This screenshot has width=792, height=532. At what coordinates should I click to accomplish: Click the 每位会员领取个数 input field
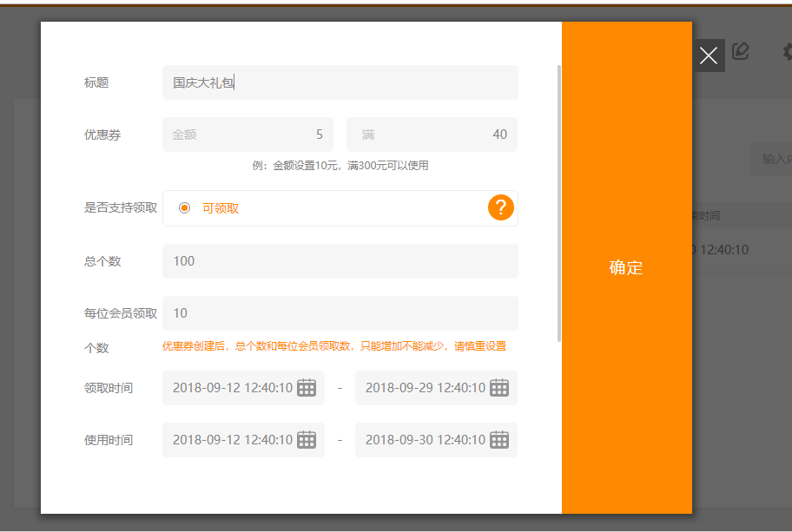(340, 313)
